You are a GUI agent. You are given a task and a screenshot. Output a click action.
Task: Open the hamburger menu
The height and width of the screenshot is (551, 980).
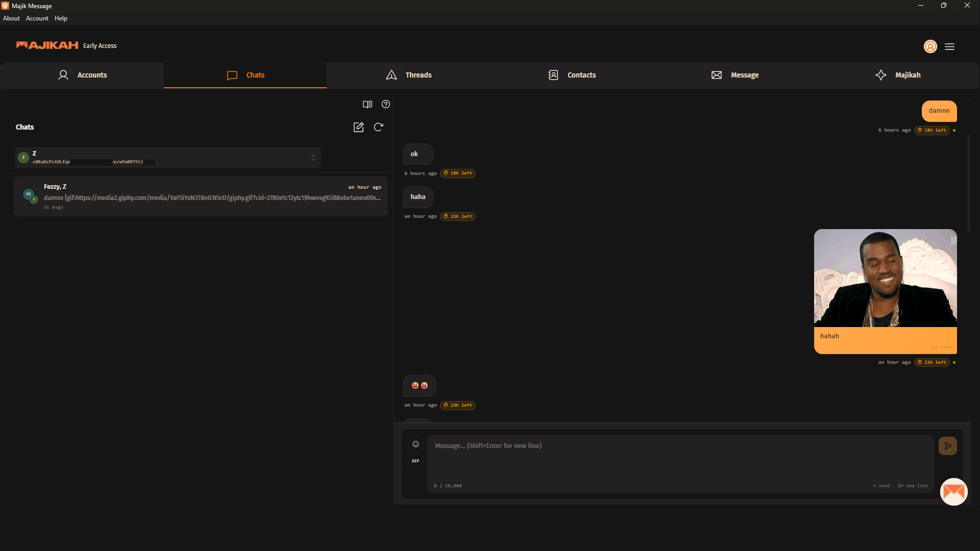tap(949, 46)
